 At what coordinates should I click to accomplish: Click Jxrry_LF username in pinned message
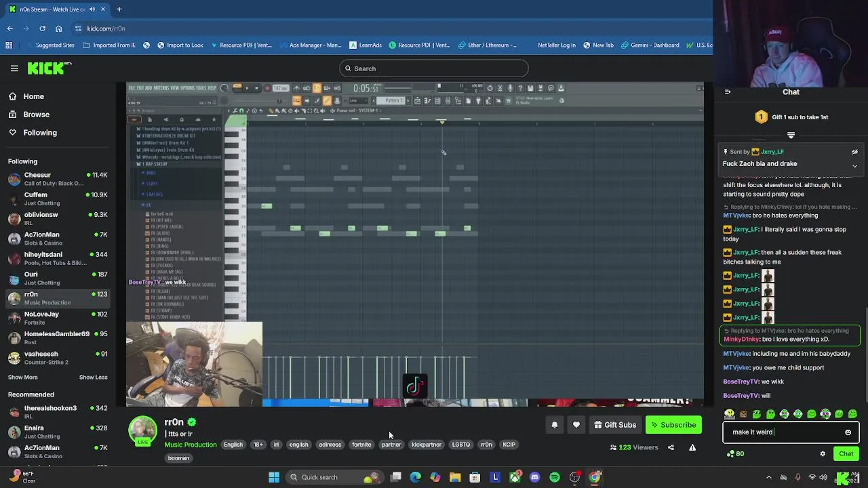click(772, 152)
